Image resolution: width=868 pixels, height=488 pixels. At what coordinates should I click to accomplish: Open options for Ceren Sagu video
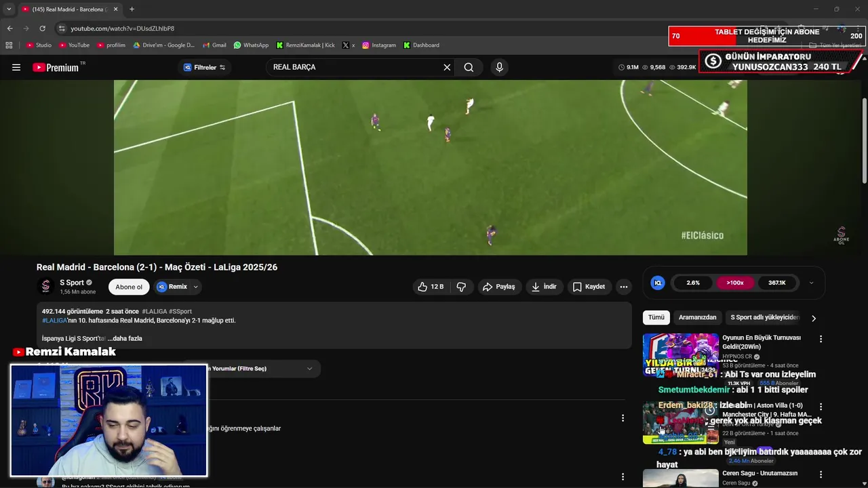point(821,474)
